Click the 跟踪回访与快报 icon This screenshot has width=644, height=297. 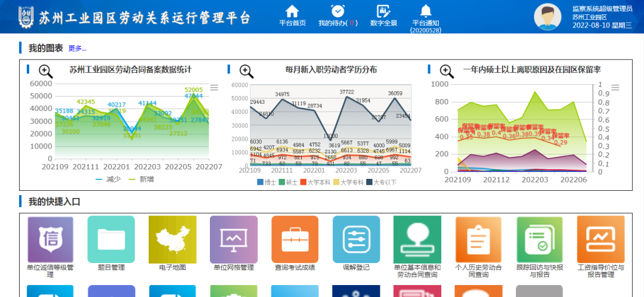[540, 240]
